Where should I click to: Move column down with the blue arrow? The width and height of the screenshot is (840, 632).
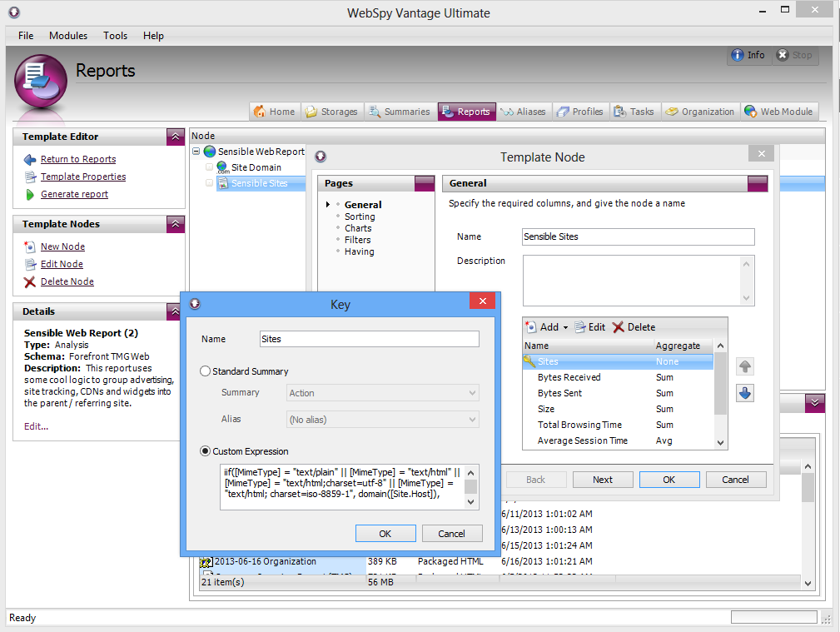744,393
